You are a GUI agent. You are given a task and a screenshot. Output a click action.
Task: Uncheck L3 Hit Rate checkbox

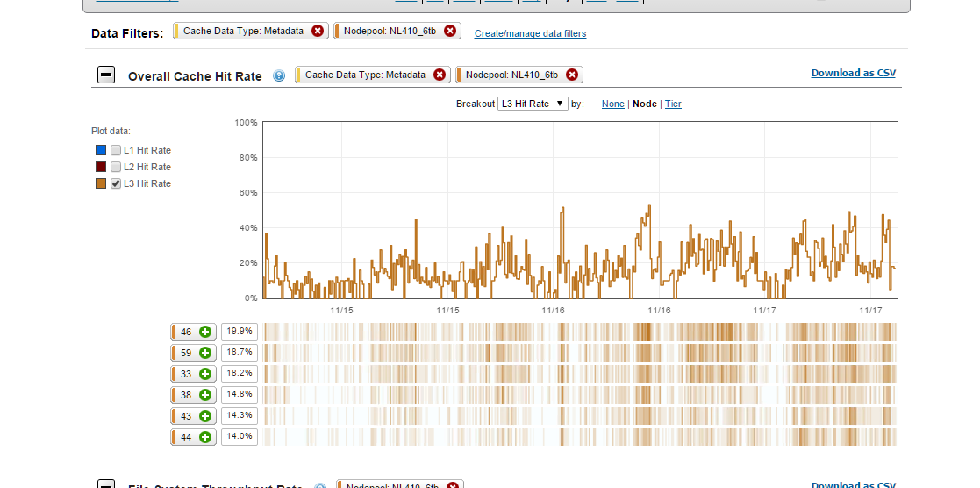point(116,183)
